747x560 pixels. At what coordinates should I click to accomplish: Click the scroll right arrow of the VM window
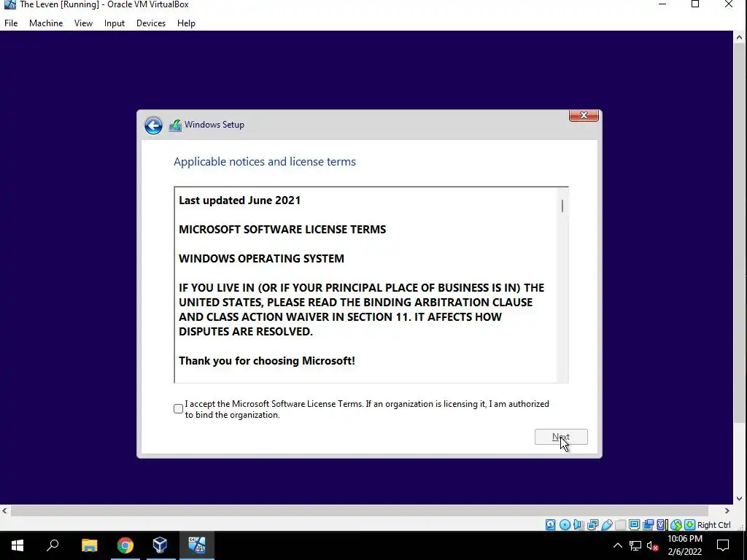point(727,511)
